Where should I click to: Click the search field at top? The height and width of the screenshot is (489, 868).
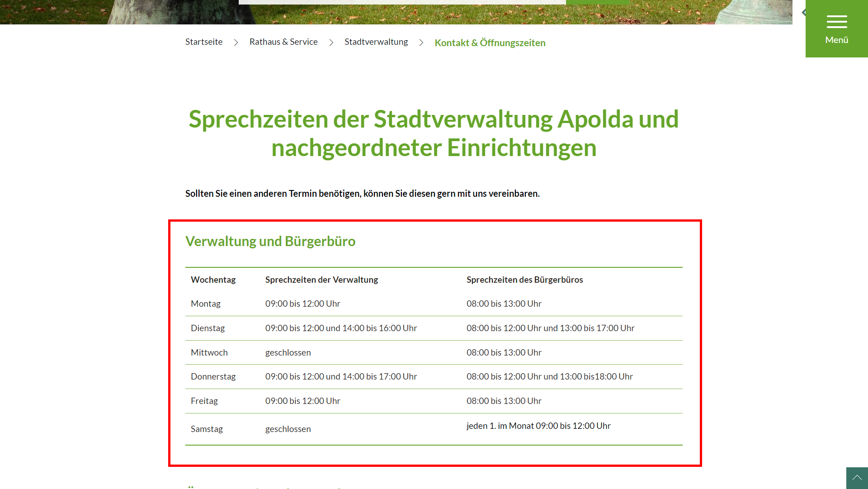(x=401, y=2)
